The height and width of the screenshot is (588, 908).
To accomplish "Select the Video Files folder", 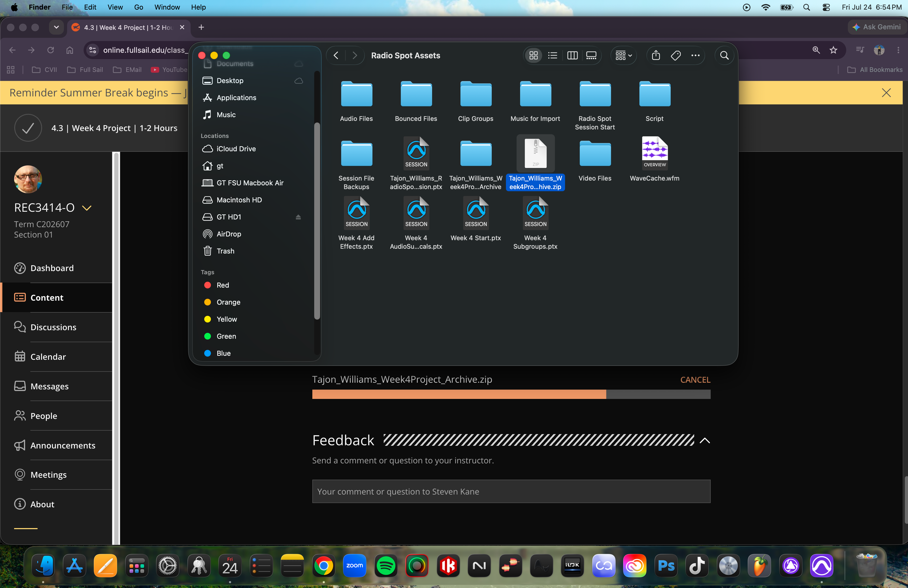I will pos(595,161).
